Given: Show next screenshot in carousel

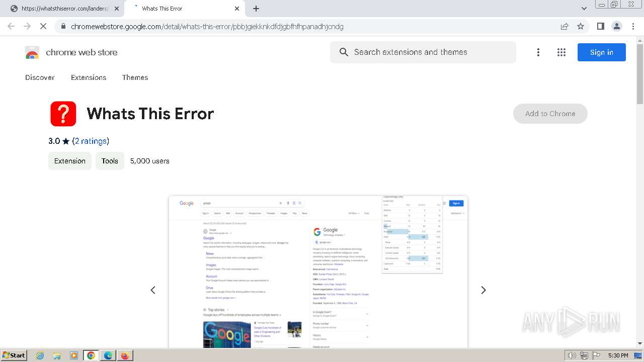Looking at the screenshot, I should click(484, 290).
